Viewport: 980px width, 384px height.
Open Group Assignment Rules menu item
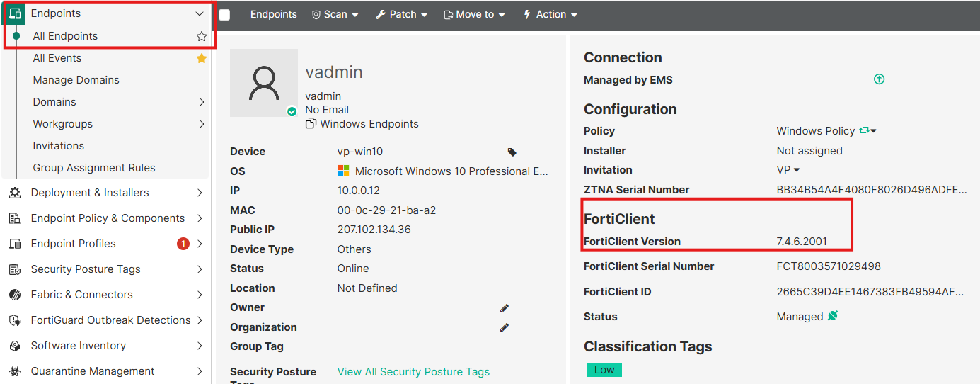pyautogui.click(x=94, y=168)
